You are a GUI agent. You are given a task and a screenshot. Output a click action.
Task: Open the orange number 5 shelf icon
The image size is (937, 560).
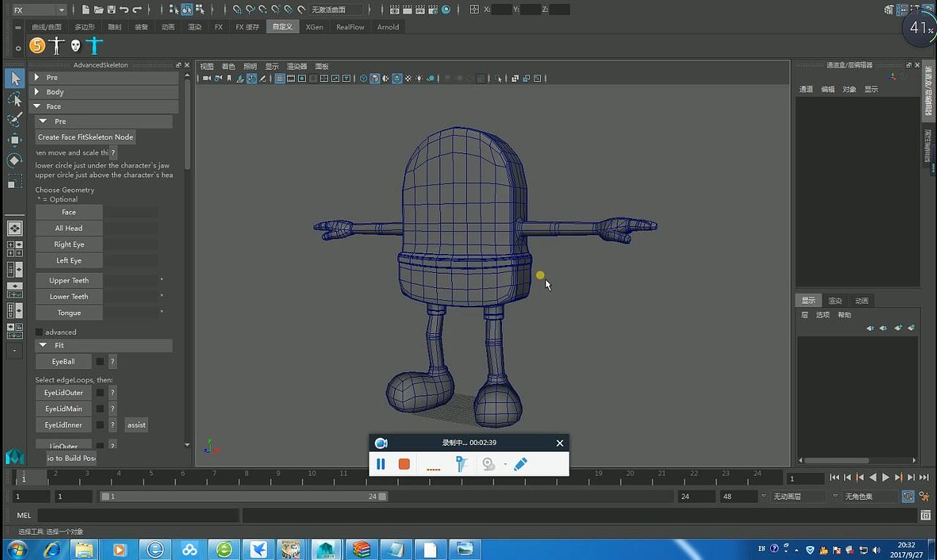(x=37, y=46)
